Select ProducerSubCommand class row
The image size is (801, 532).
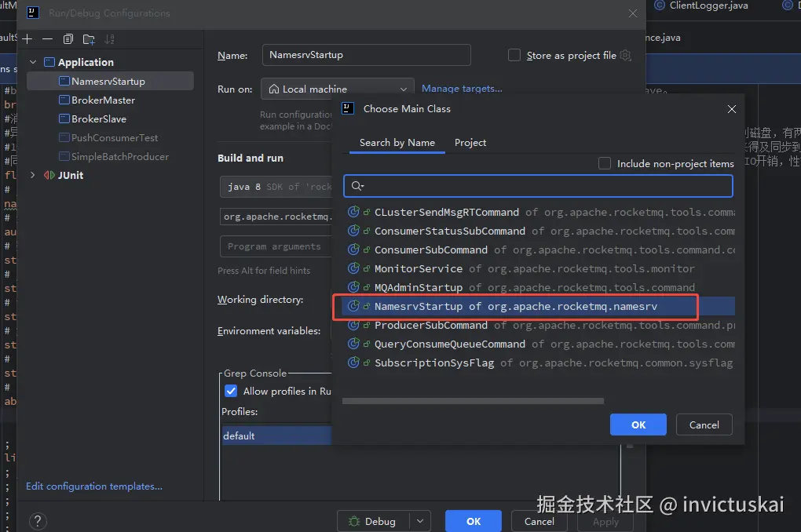(x=539, y=325)
